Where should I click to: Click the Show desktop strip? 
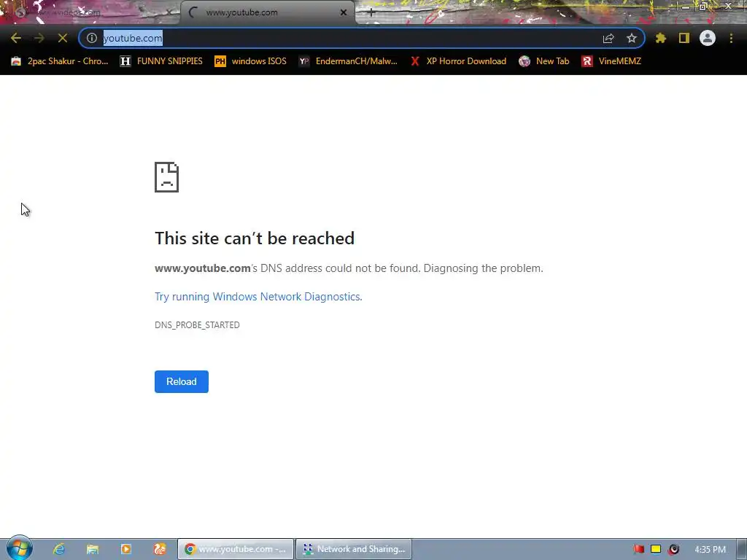pos(743,549)
